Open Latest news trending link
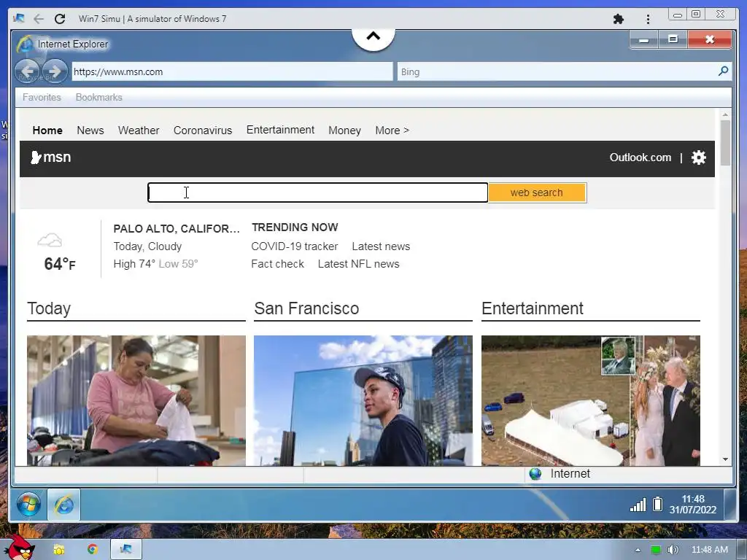 click(x=381, y=246)
